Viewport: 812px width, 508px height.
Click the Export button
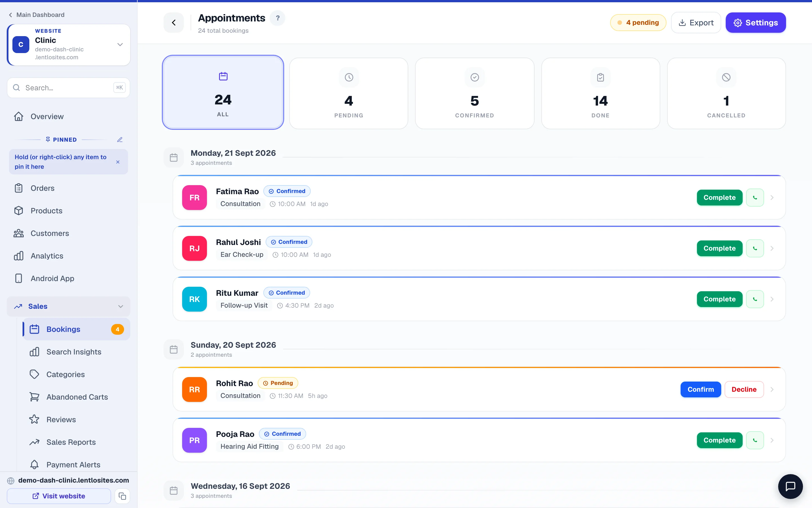tap(696, 23)
